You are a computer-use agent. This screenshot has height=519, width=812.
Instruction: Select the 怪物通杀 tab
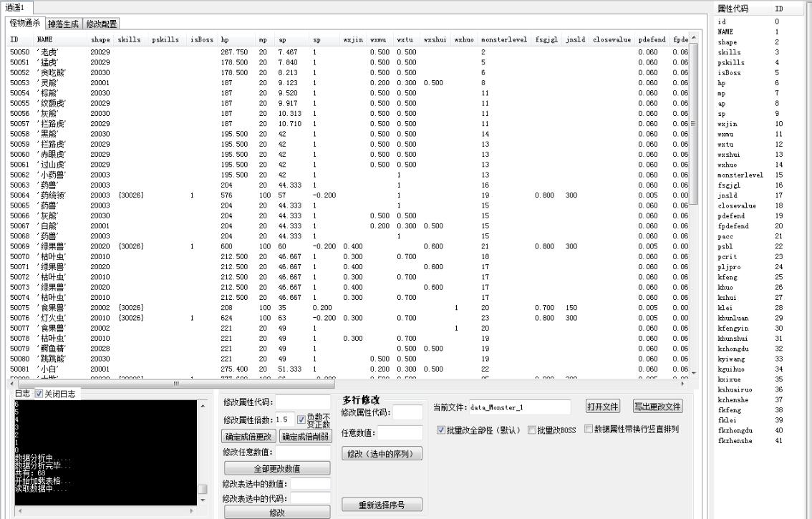(25, 24)
